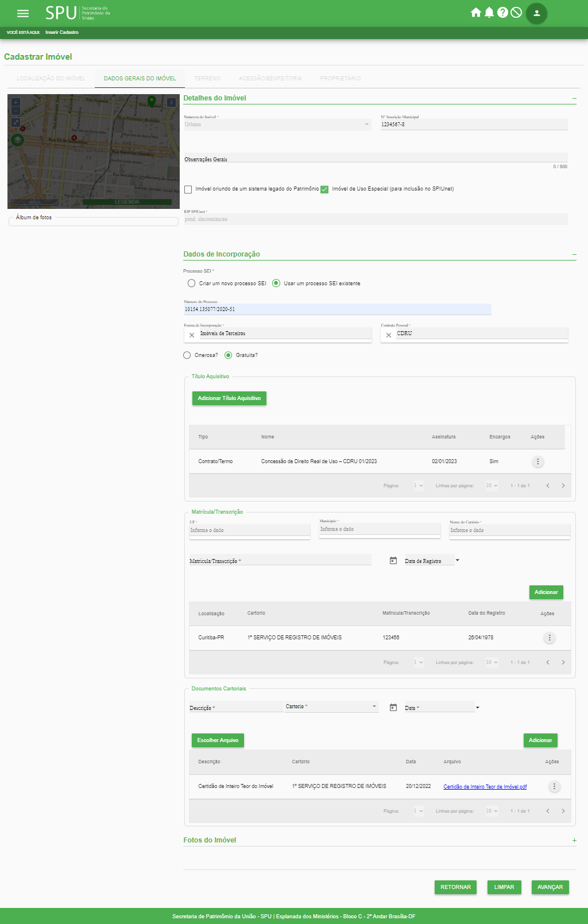
Task: Previous page in Matrícula/Transcrição table
Action: tap(548, 662)
